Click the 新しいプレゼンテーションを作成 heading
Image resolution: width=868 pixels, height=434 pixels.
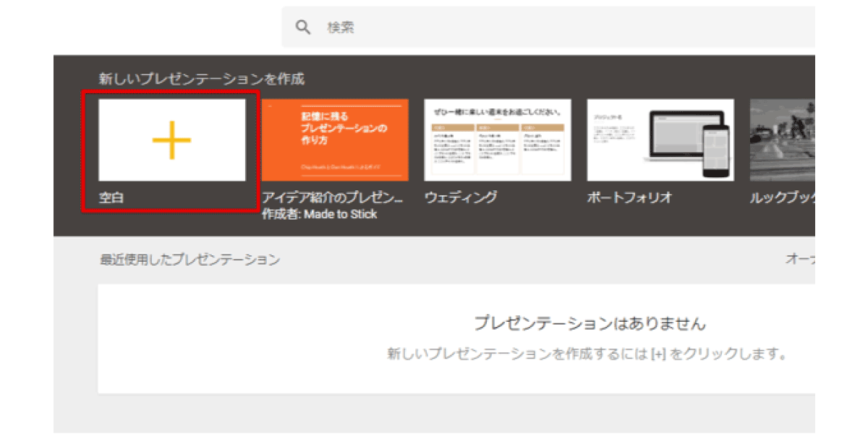click(202, 80)
